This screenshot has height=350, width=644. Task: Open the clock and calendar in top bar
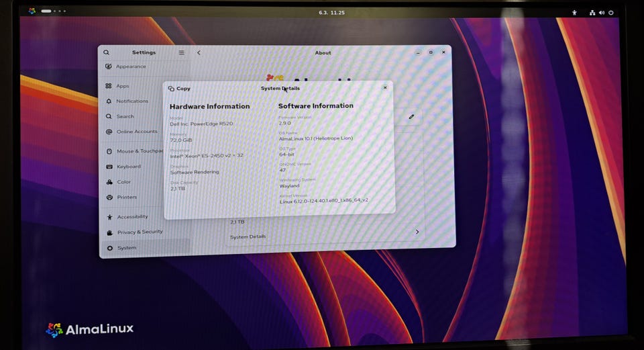tap(332, 13)
